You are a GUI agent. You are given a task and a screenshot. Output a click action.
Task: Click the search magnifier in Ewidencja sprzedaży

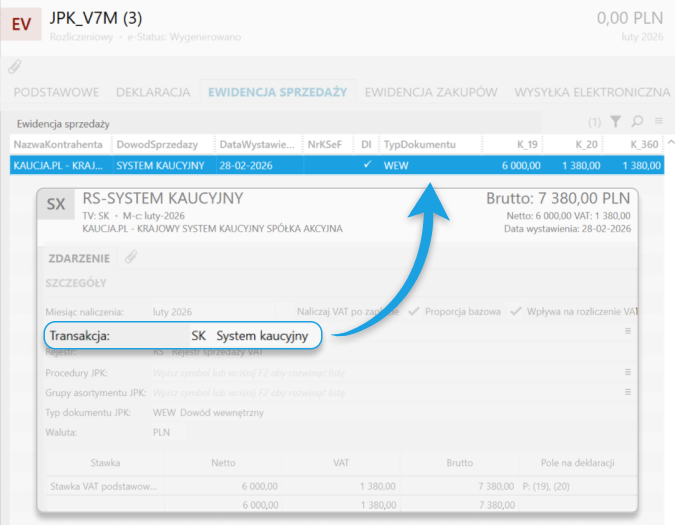pos(637,122)
